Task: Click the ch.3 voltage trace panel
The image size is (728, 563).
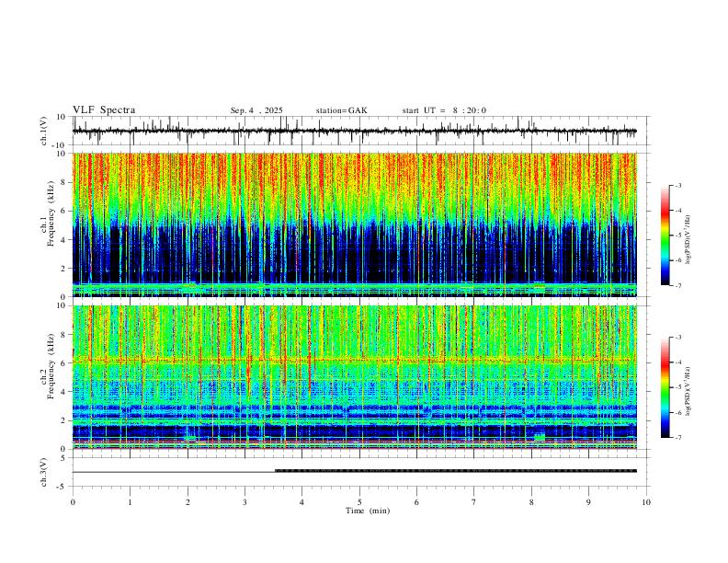Action: [361, 472]
